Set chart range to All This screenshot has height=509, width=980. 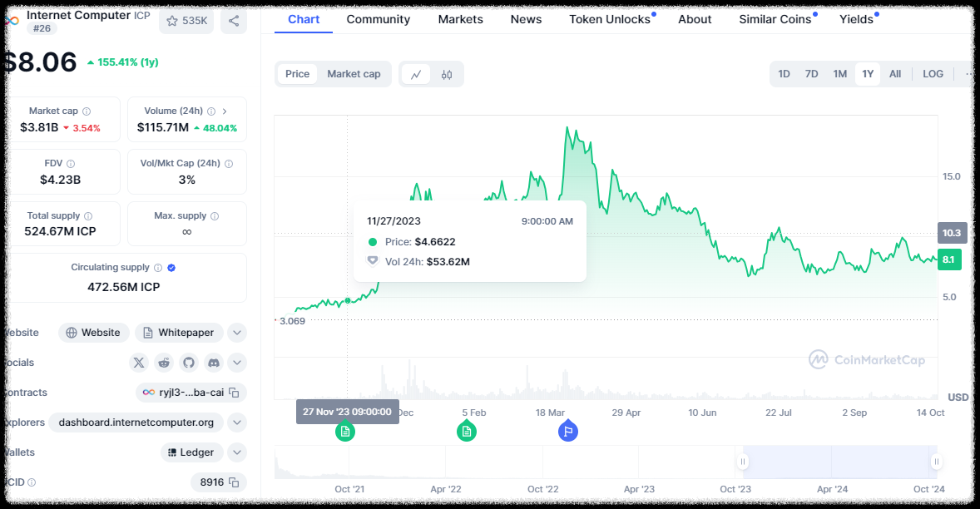[895, 74]
